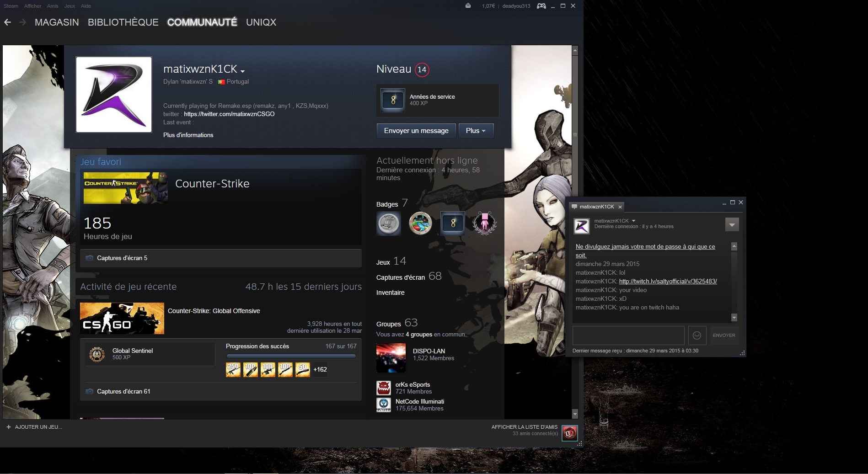Open the Afficher menu
The width and height of the screenshot is (868, 474).
tap(32, 6)
